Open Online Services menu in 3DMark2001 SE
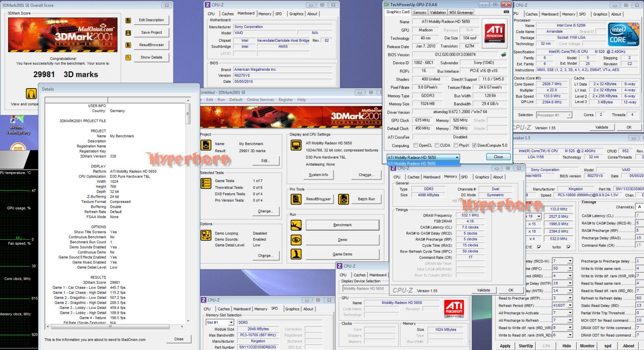The height and width of the screenshot is (350, 644). 260,100
